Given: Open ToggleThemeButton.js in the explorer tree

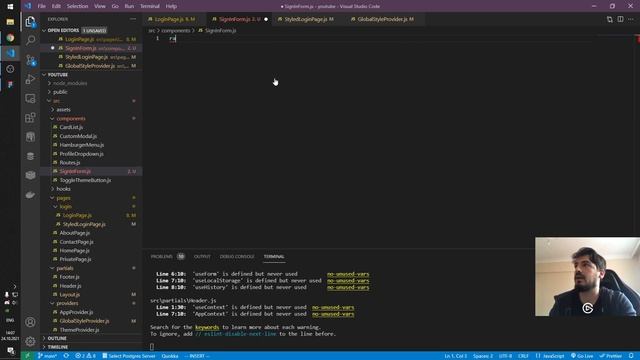Looking at the screenshot, I should click(85, 180).
